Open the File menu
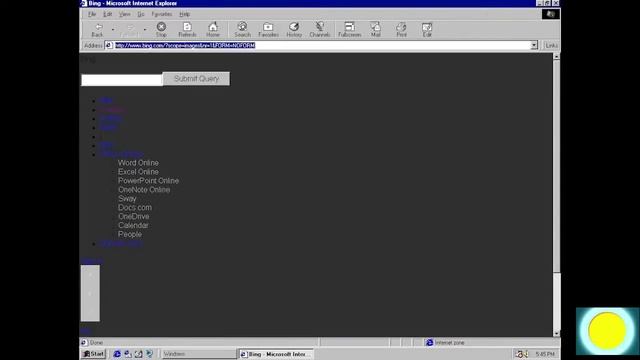The image size is (640, 360). click(x=92, y=14)
